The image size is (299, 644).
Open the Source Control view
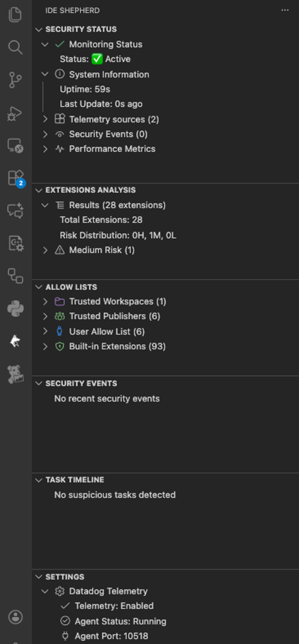coord(15,80)
